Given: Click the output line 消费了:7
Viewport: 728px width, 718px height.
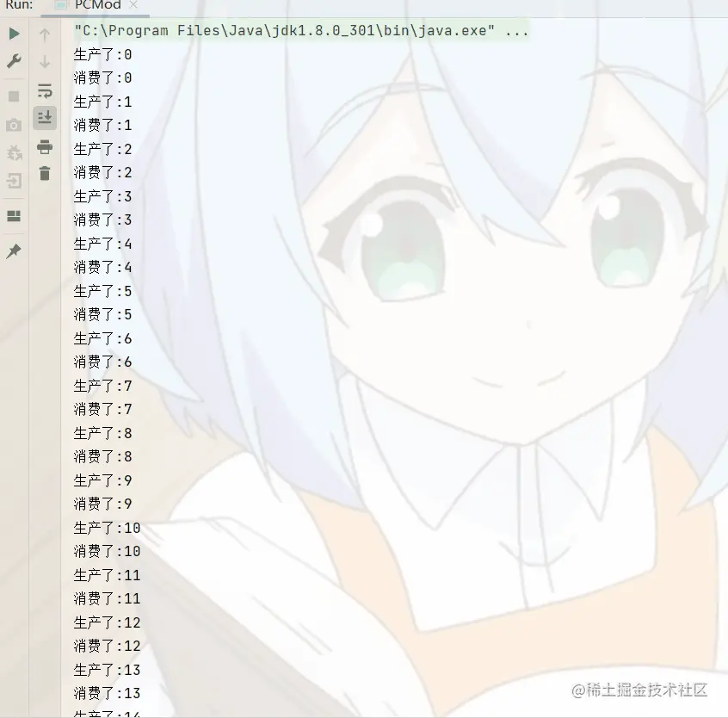Looking at the screenshot, I should point(102,410).
